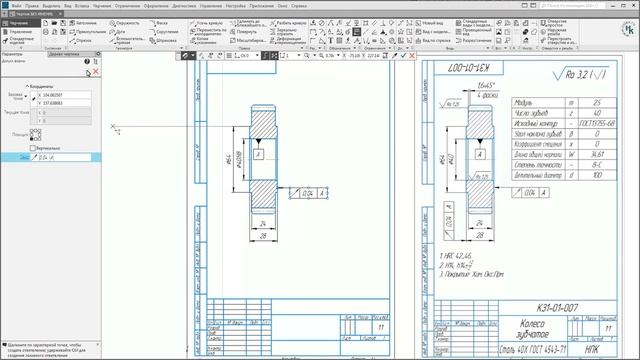The width and height of the screenshot is (640, 360).
Task: Click the Разбить кривую (split curve) tool
Action: 288,23
